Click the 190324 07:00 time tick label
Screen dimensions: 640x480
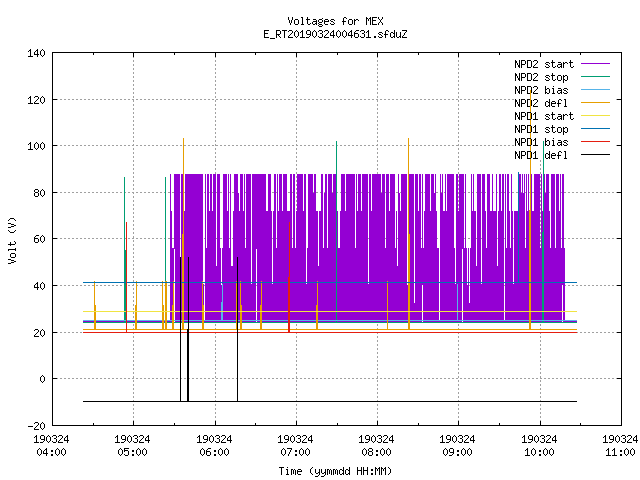point(295,446)
